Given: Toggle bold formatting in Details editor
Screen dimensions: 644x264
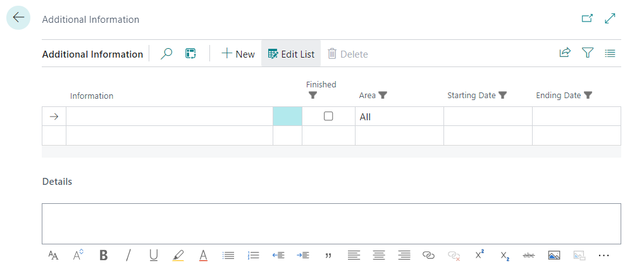Looking at the screenshot, I should [x=104, y=255].
